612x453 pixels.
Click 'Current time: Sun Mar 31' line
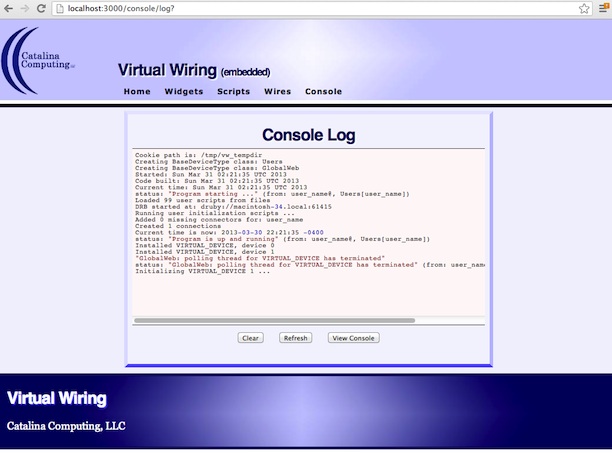coord(221,187)
